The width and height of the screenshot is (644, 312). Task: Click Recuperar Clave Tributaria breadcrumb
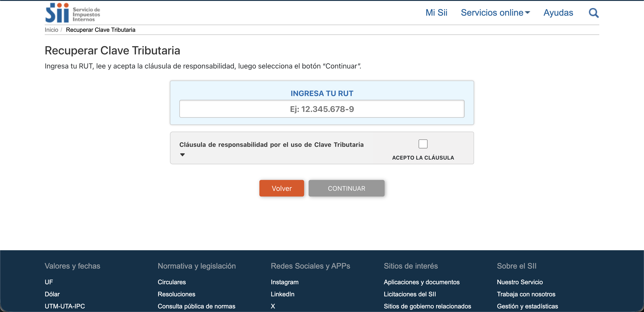[100, 30]
